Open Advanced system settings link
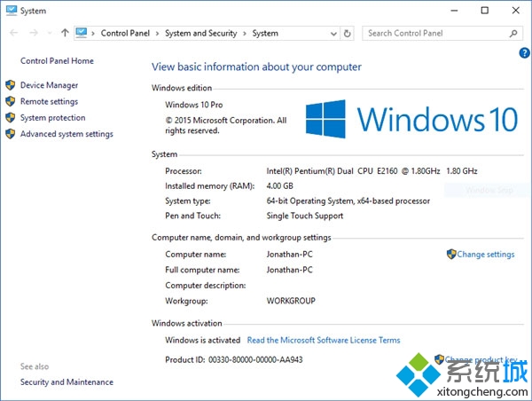 66,134
